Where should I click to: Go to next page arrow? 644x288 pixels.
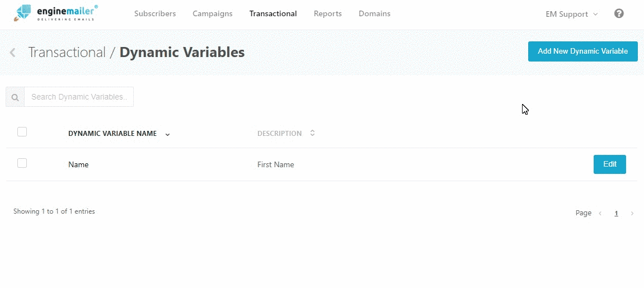[x=632, y=213]
